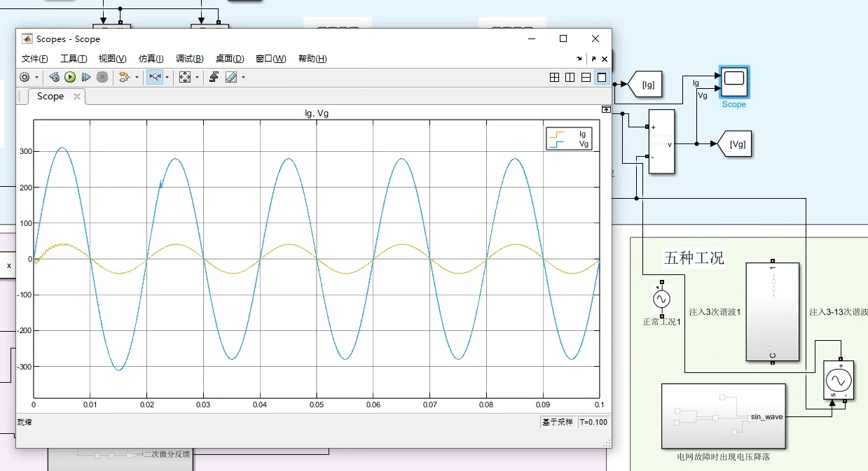Open the measurements dropdown arrow
Screen dimensions: 868x471
point(243,77)
